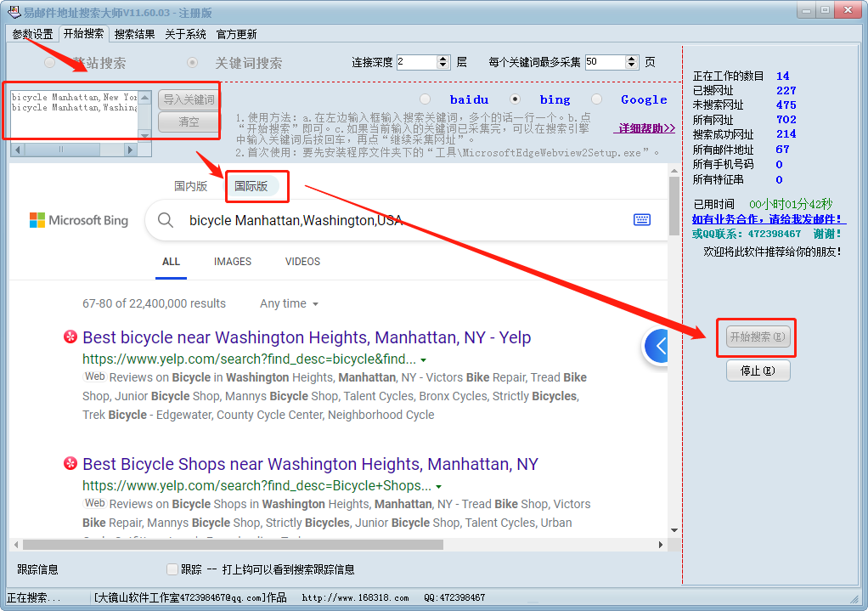This screenshot has width=868, height=611.
Task: Click the Microsoft Bing logo
Action: pyautogui.click(x=79, y=220)
